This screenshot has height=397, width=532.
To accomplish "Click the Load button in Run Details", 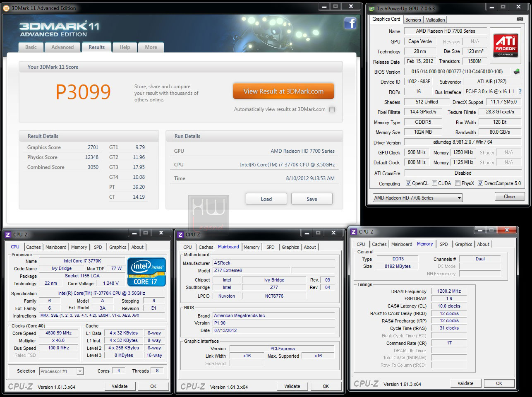I will point(266,199).
